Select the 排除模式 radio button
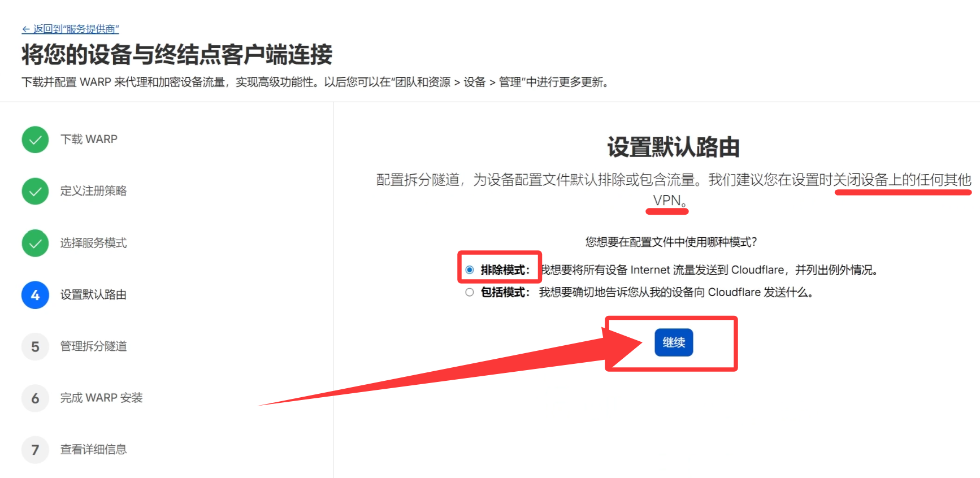980x478 pixels. pyautogui.click(x=469, y=270)
